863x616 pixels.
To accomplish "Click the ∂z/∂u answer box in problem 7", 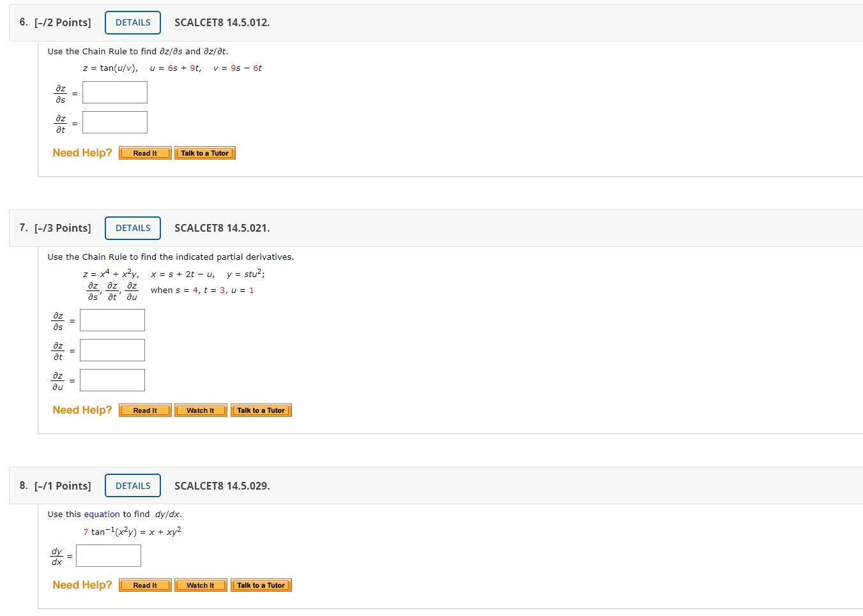I will [112, 380].
